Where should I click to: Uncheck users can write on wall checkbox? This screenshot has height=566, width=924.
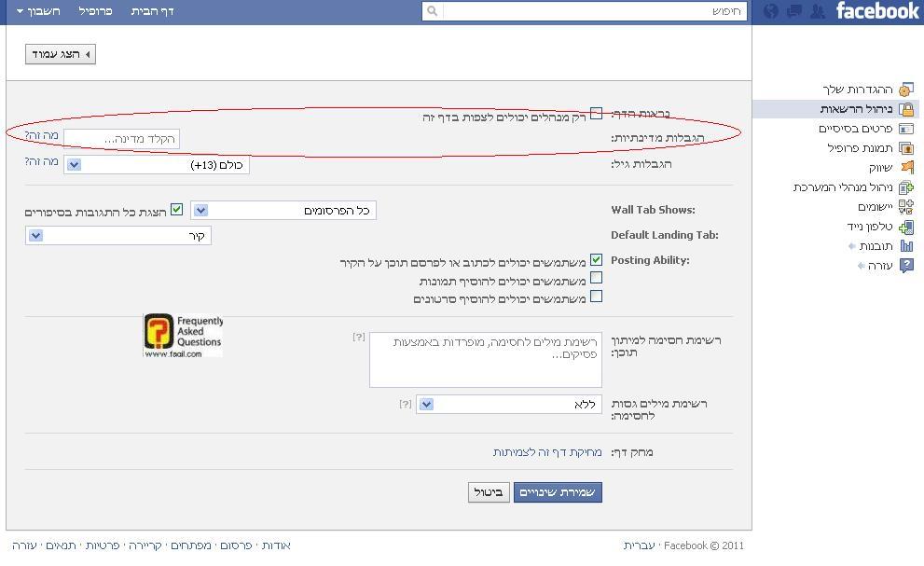(596, 260)
